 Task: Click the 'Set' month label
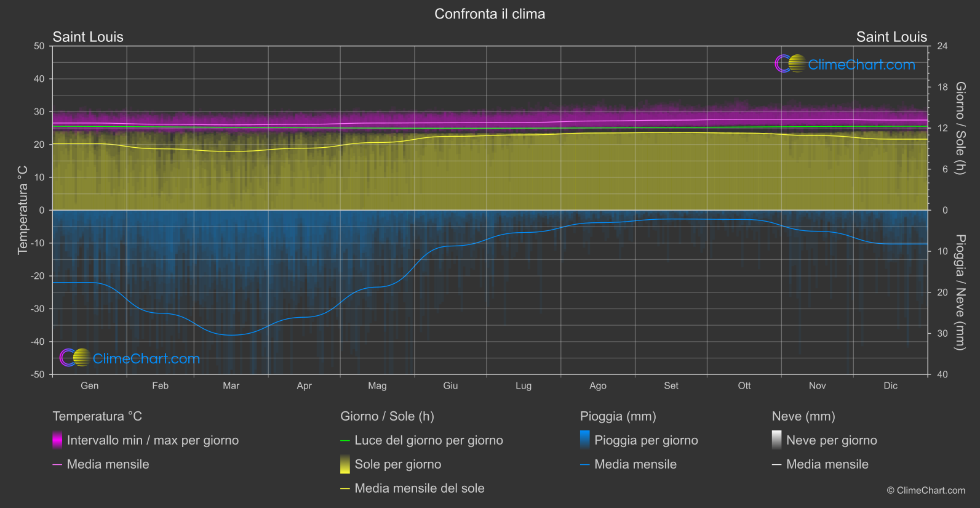coord(671,385)
